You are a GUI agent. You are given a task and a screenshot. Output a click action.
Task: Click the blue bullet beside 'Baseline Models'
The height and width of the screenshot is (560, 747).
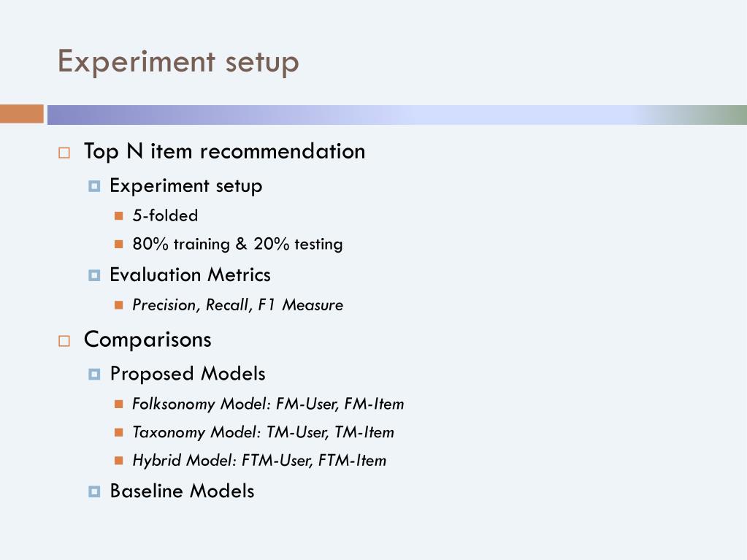(94, 491)
